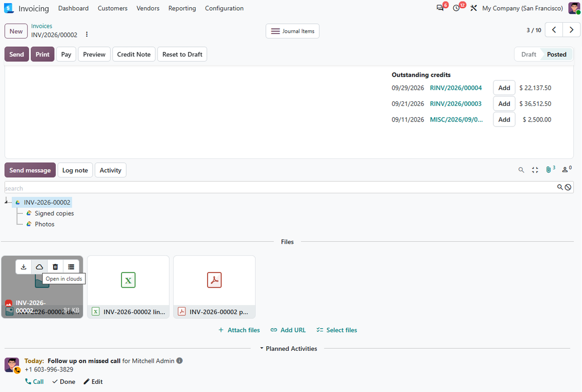This screenshot has height=392, width=582.
Task: Open the Dashboard menu
Action: (x=74, y=8)
